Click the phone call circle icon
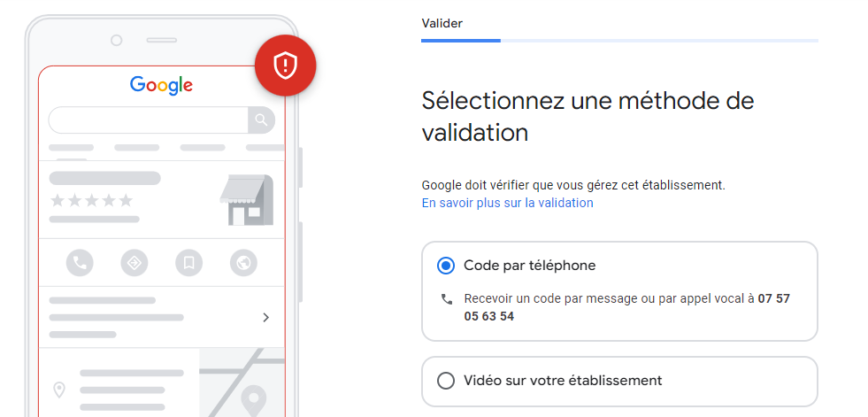868x417 pixels. tap(80, 262)
